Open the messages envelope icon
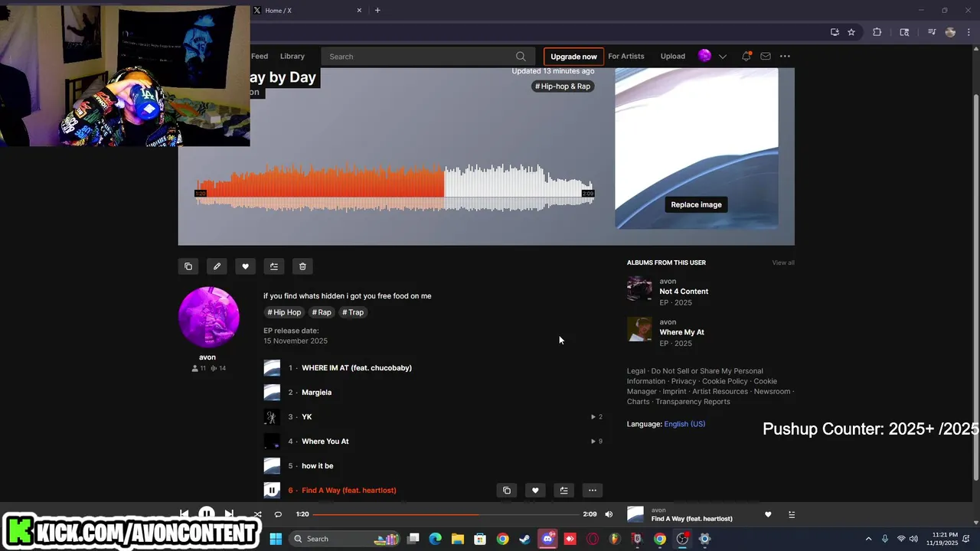Viewport: 980px width, 551px height. [x=766, y=56]
